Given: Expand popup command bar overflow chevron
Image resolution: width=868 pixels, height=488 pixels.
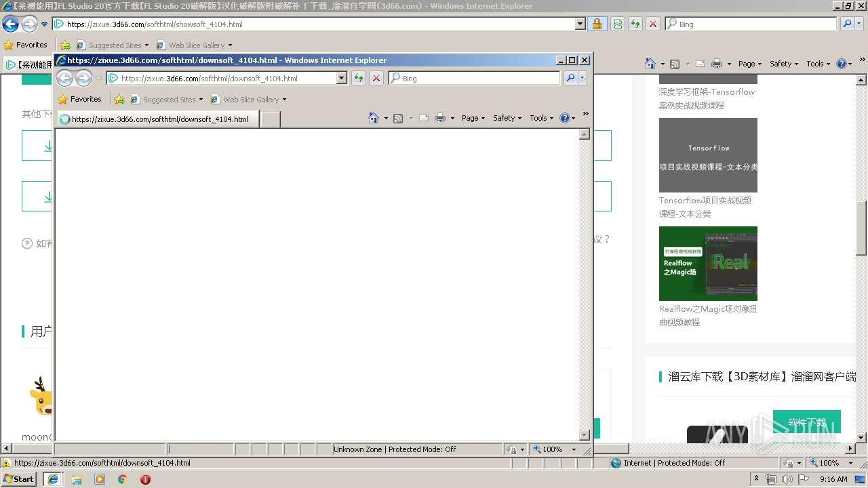Looking at the screenshot, I should (586, 113).
